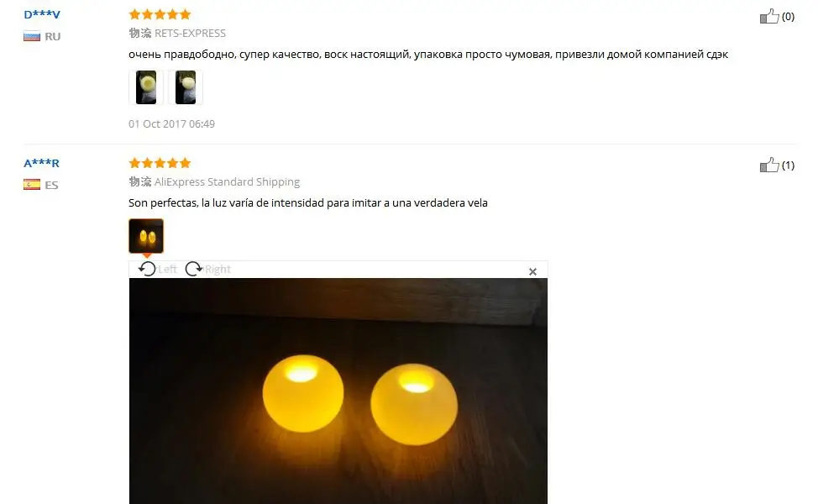
Task: Click the Left rotation text label
Action: click(167, 269)
